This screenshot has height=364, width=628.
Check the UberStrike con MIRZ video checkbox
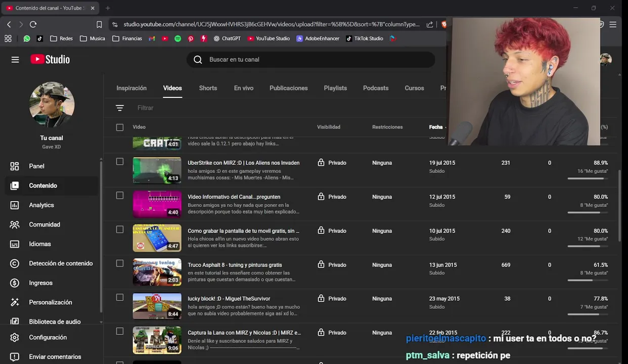click(x=120, y=162)
